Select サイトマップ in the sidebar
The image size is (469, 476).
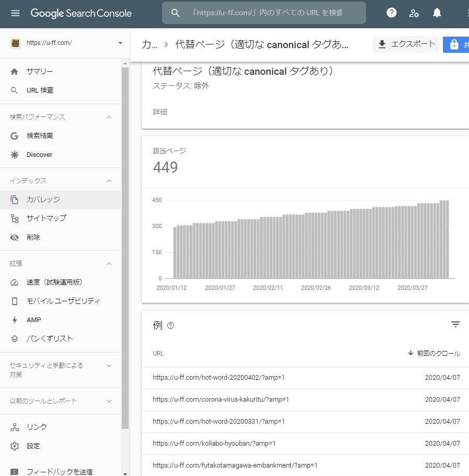tap(46, 218)
